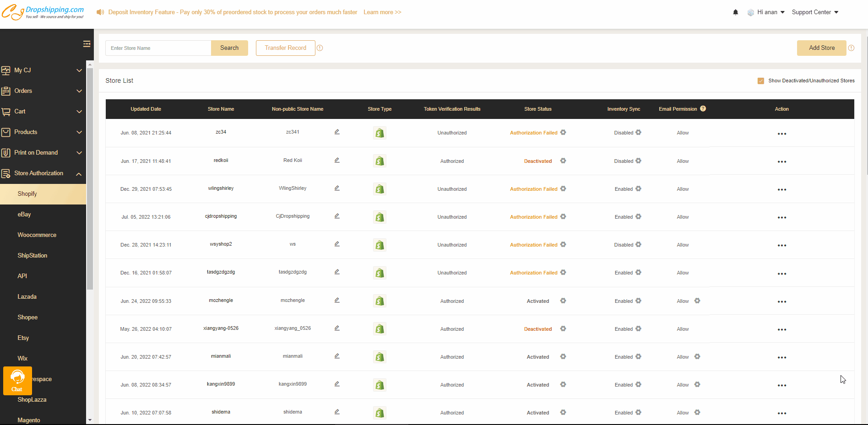Select Woocommerce from the sidebar
Viewport: 868px width, 425px height.
[x=37, y=235]
